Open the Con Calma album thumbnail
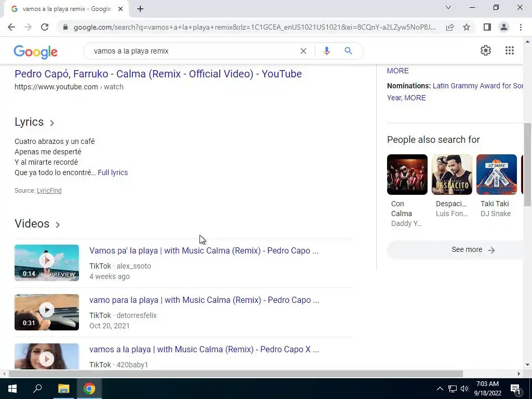The width and height of the screenshot is (532, 399). point(407,175)
